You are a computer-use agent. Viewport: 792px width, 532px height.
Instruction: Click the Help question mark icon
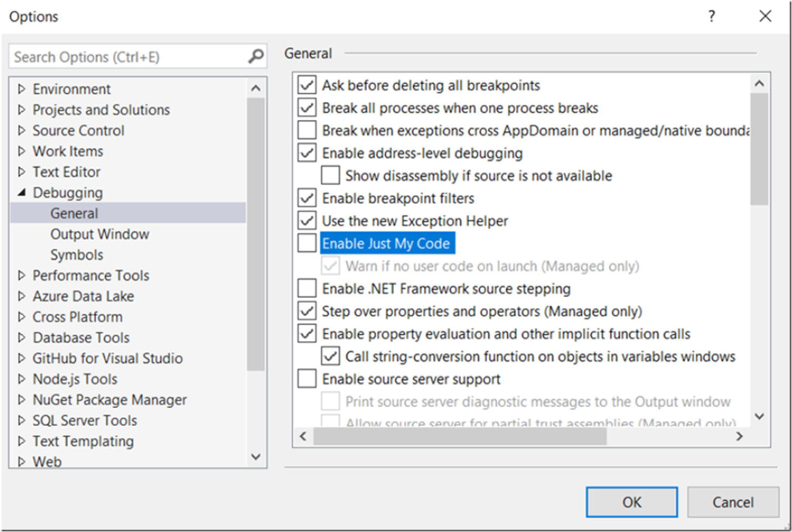[712, 16]
